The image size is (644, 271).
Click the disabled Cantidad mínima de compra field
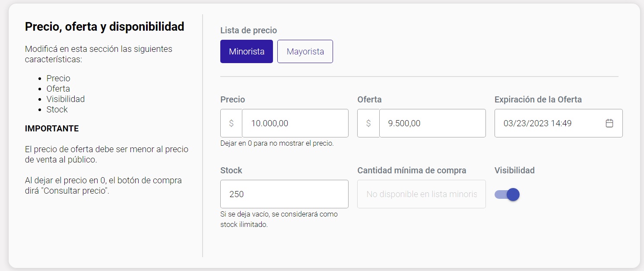[422, 194]
